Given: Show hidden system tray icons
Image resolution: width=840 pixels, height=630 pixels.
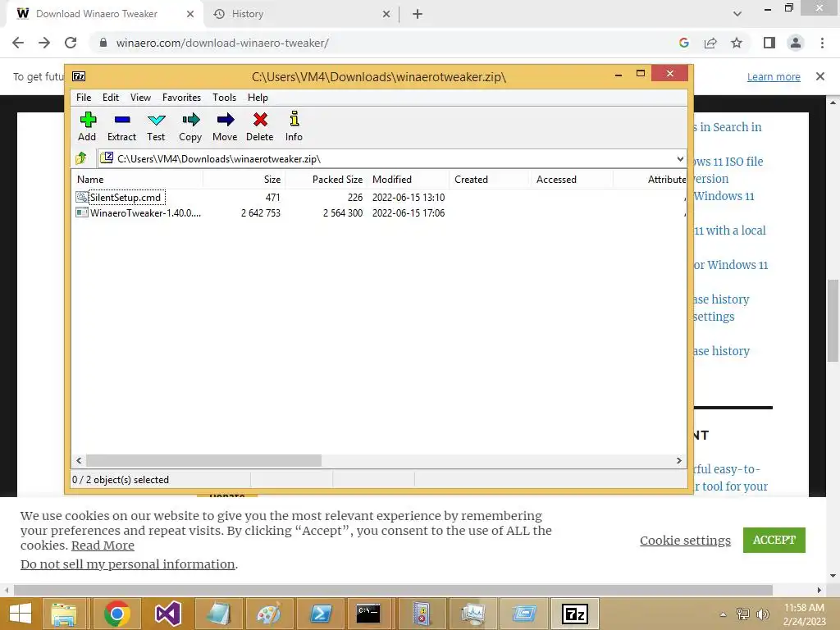Looking at the screenshot, I should (724, 614).
